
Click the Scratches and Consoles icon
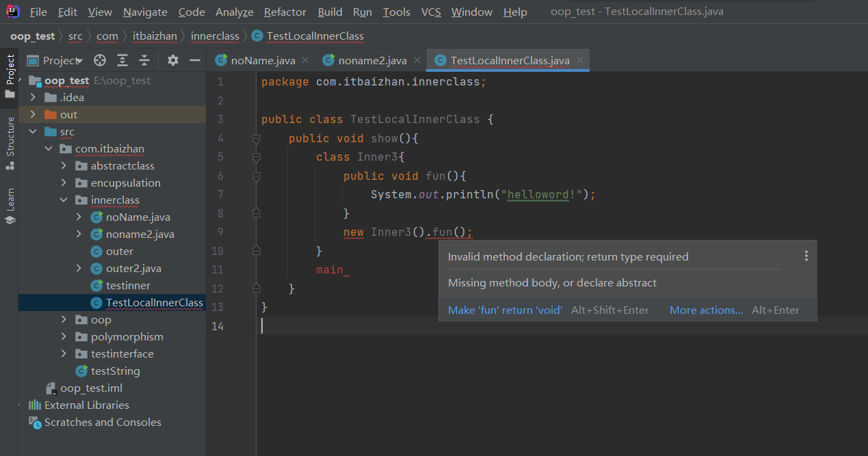[x=35, y=422]
